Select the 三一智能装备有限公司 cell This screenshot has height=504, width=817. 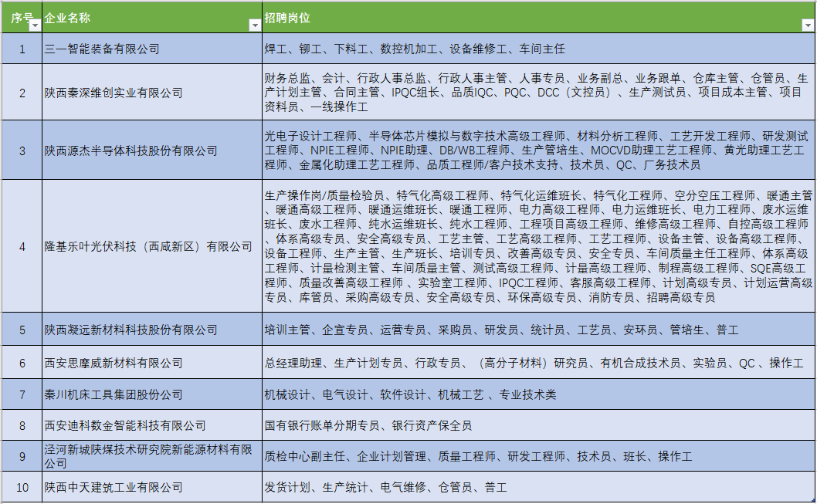(x=152, y=49)
